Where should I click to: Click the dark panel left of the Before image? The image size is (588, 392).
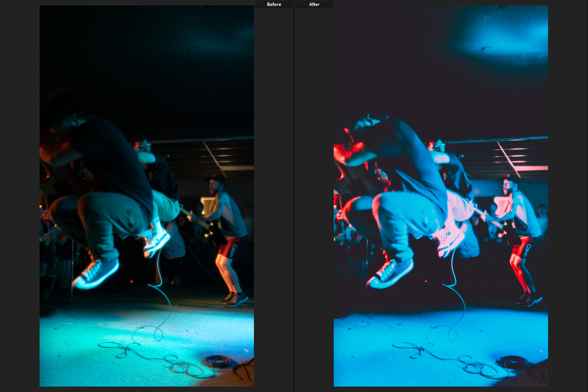pos(19,196)
